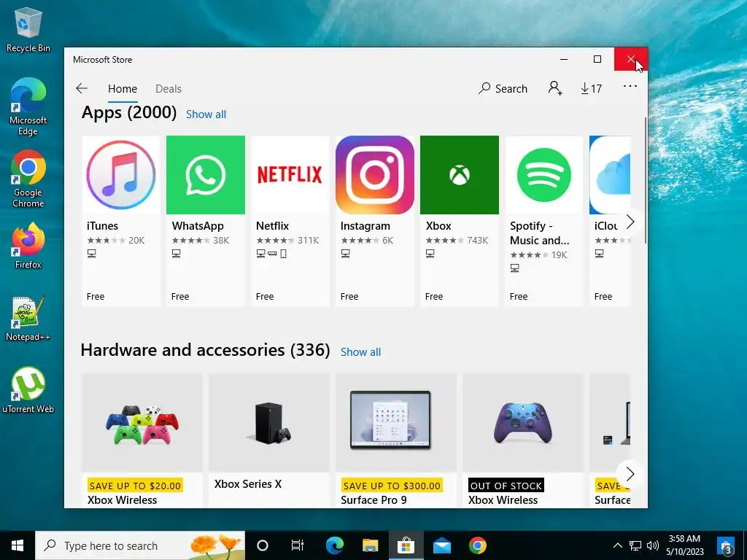Select the Recycle Bin desktop icon

pos(28,30)
